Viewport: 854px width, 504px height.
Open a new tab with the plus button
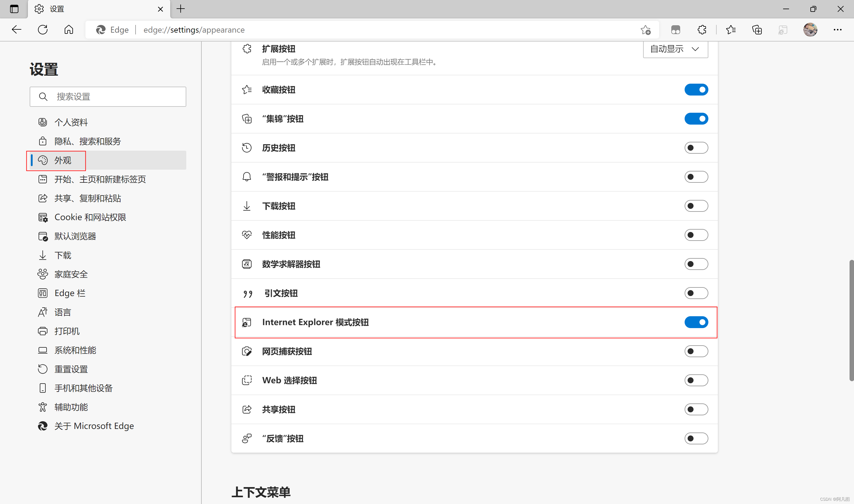[x=181, y=9]
